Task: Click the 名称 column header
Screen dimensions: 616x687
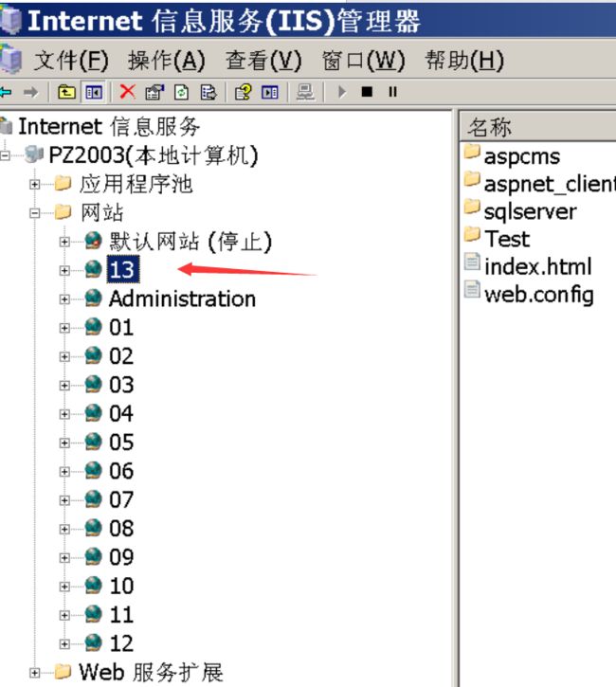Action: click(538, 127)
